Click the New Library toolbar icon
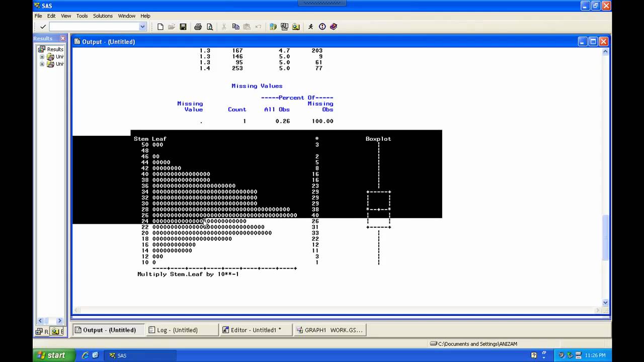 (x=273, y=27)
